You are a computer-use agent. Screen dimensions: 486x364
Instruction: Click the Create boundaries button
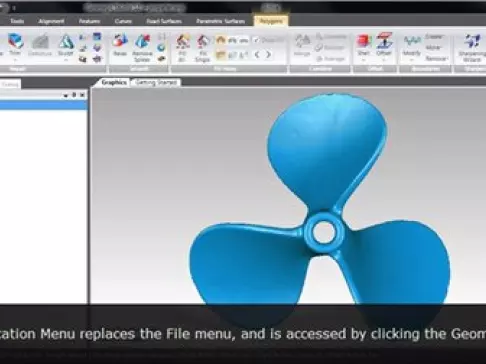434,37
